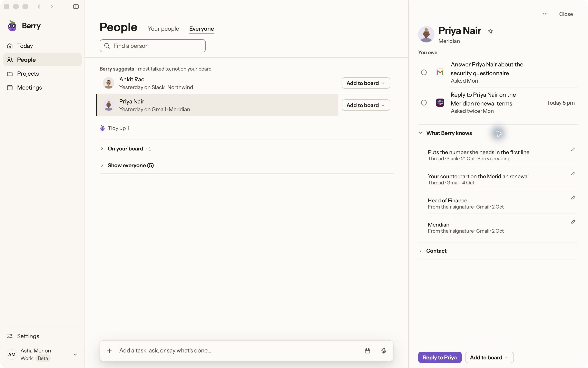This screenshot has width=588, height=368.
Task: Click the Find a person search field
Action: pos(153,46)
